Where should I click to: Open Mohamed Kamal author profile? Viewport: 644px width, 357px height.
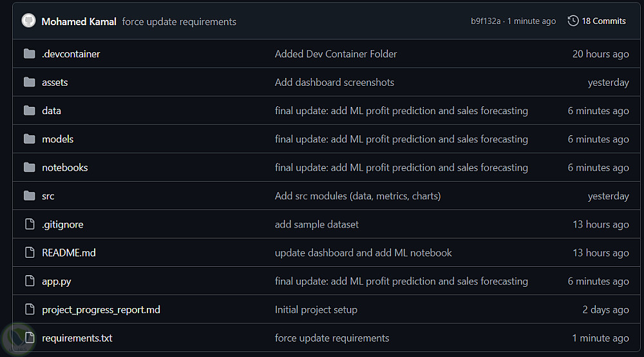click(79, 22)
